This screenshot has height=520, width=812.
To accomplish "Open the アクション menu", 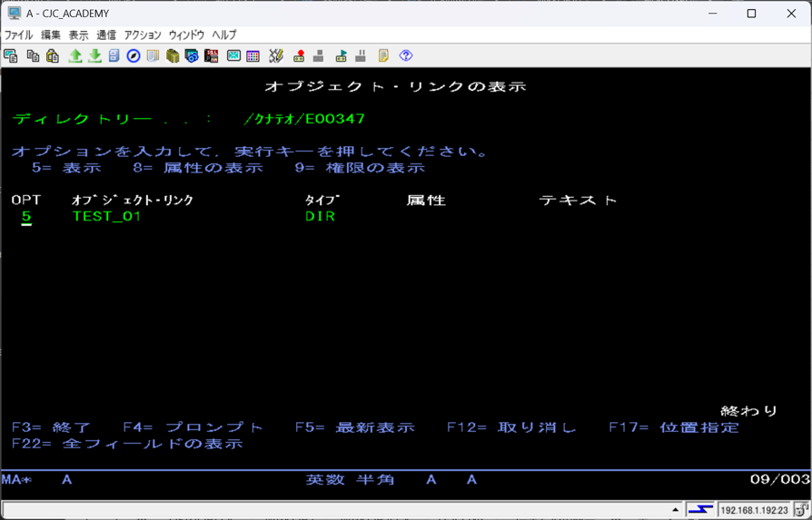I will (143, 35).
